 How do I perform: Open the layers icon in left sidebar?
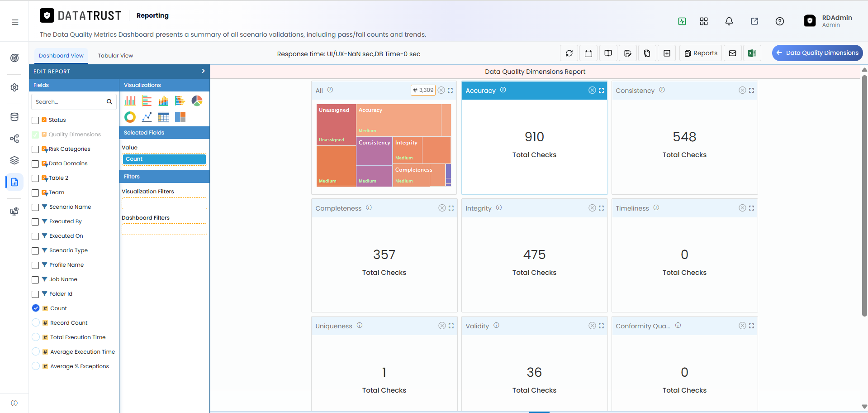pos(14,160)
